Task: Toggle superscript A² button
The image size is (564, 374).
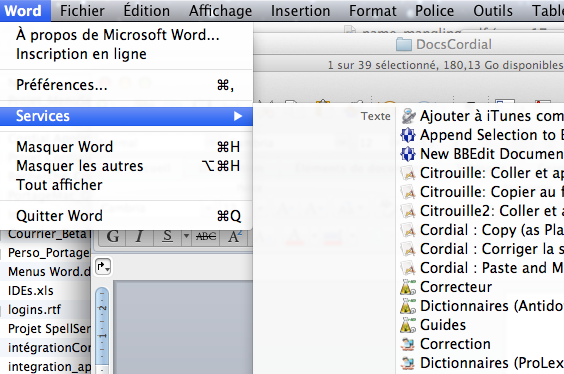Action: (235, 237)
